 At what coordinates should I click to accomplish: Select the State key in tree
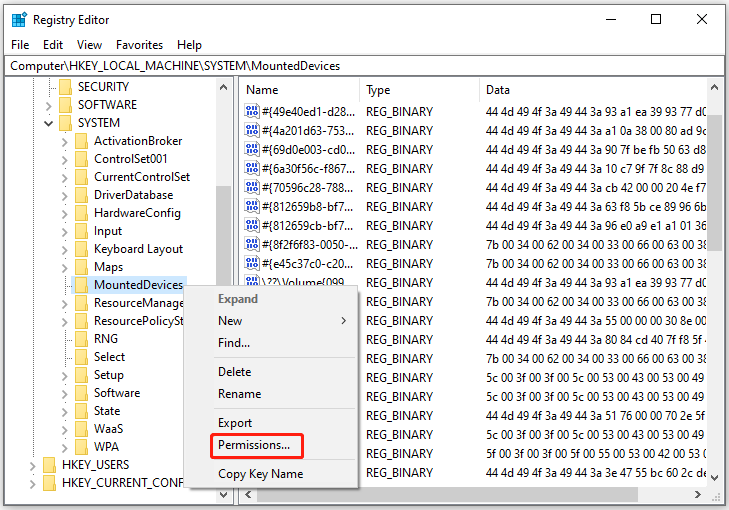(107, 411)
